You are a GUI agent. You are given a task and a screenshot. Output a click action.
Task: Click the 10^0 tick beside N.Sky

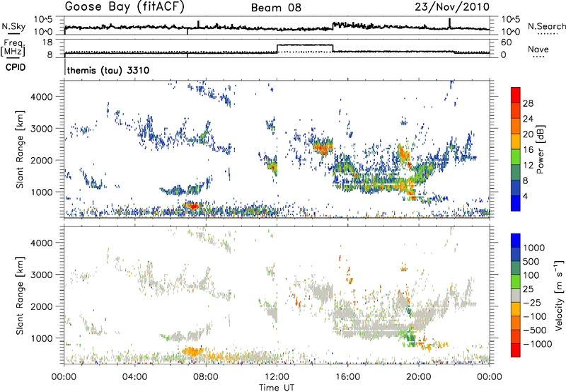43,32
